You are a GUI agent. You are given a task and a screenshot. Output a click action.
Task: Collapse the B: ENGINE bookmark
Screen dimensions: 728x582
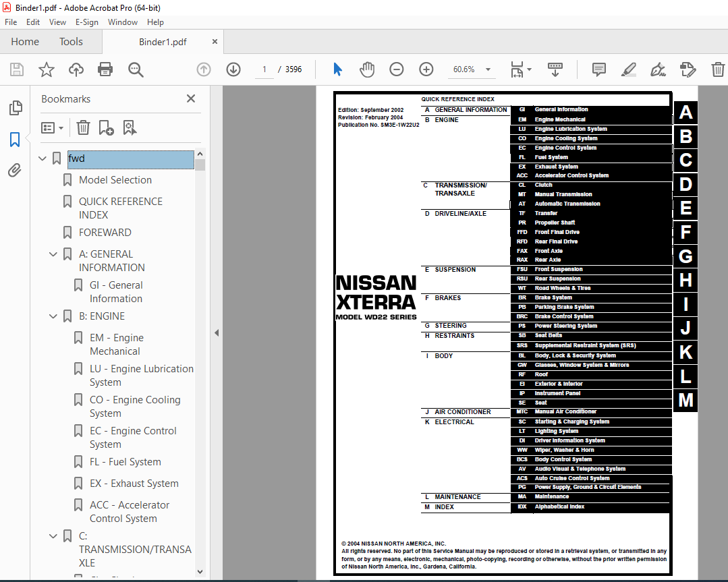click(x=53, y=316)
